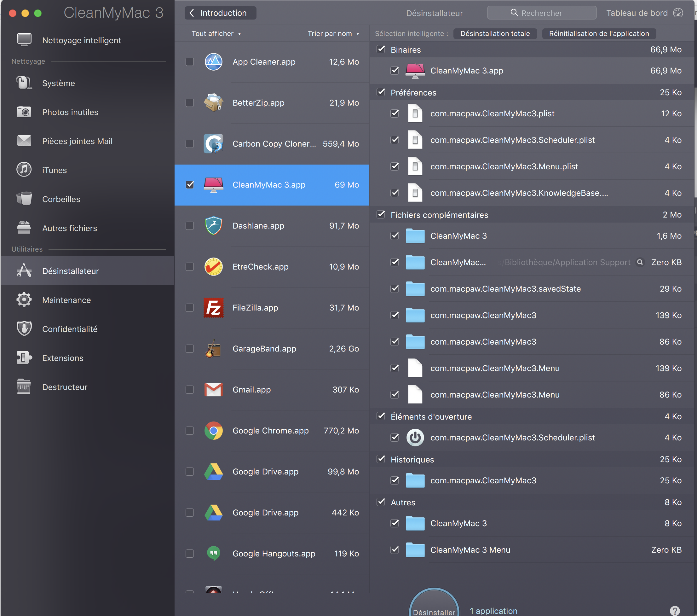Go back to Introduction
The height and width of the screenshot is (616, 697).
(220, 13)
